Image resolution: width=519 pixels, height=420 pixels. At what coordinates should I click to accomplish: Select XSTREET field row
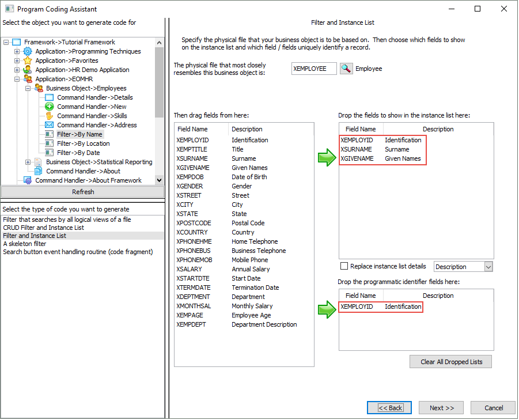(244, 196)
